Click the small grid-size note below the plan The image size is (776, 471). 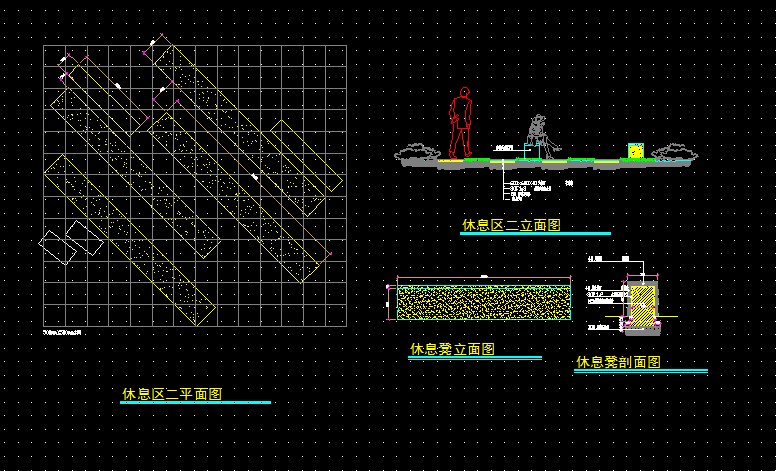click(x=62, y=332)
